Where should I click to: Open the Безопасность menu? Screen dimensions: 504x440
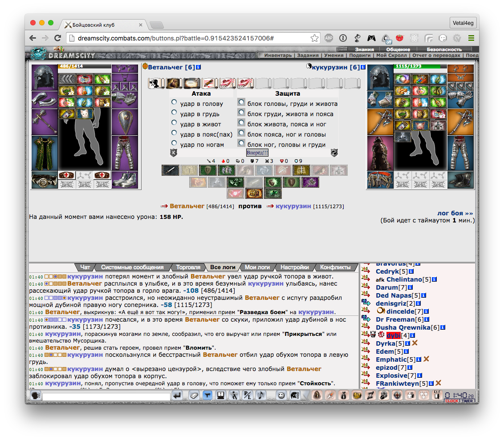point(444,49)
